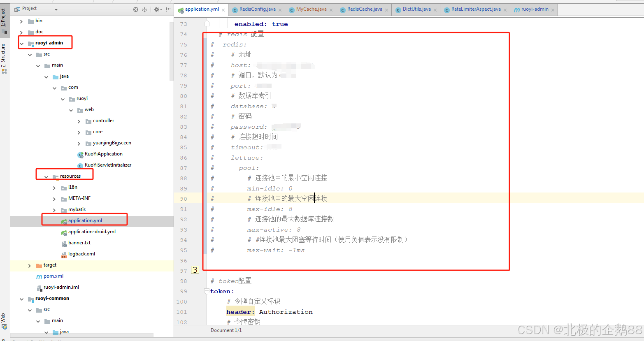Expand the i18n folder
Image resolution: width=644 pixels, height=341 pixels.
[54, 188]
